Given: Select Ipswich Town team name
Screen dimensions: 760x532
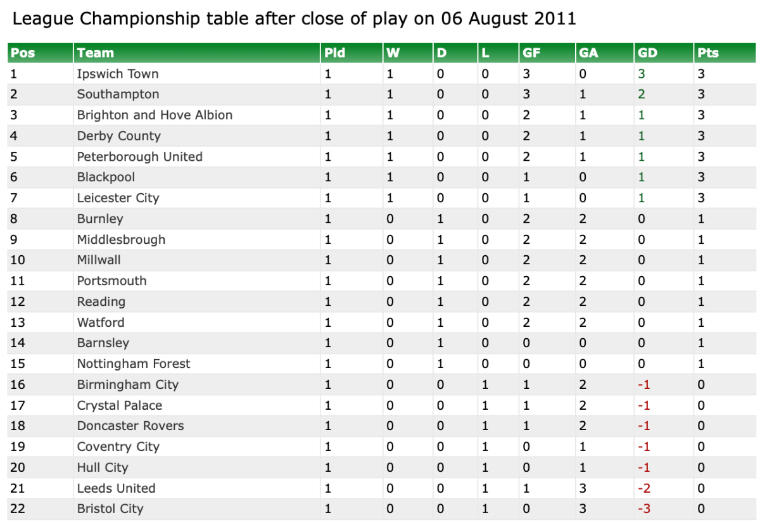Looking at the screenshot, I should (118, 73).
